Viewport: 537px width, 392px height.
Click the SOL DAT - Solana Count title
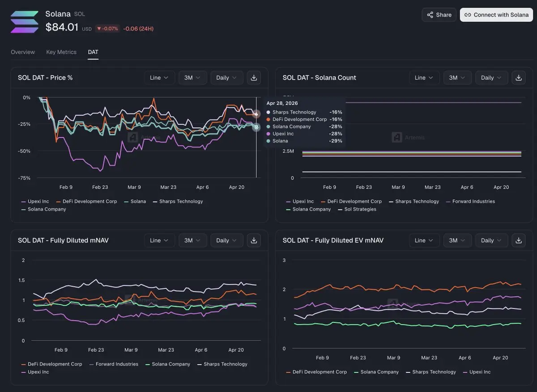(320, 78)
